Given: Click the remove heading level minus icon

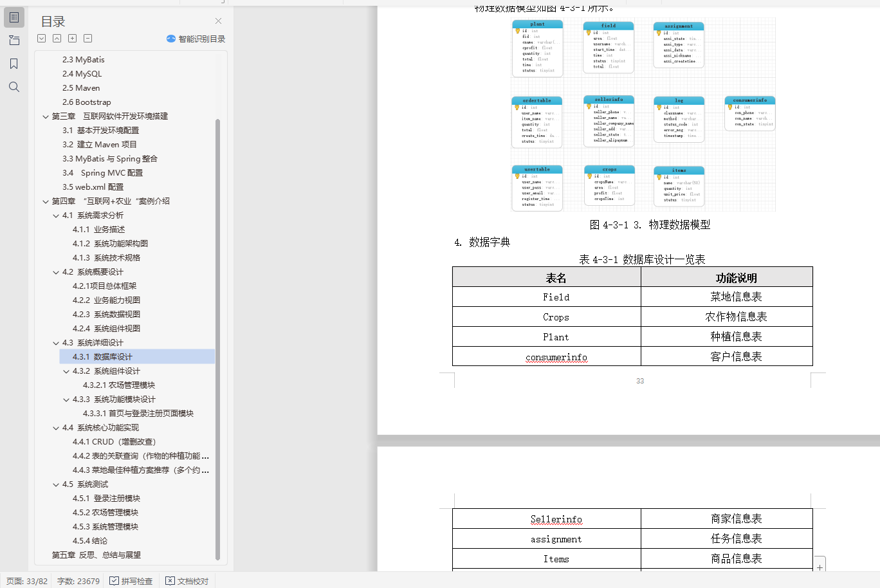Looking at the screenshot, I should tap(88, 39).
